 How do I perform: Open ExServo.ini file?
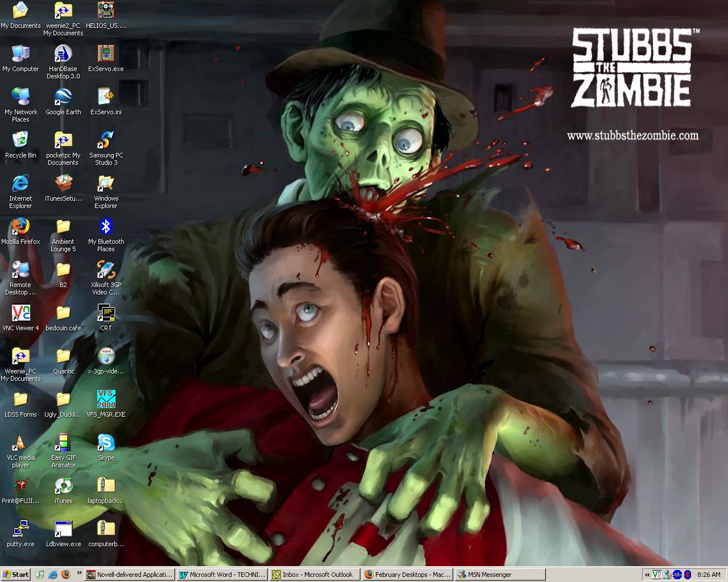[106, 102]
